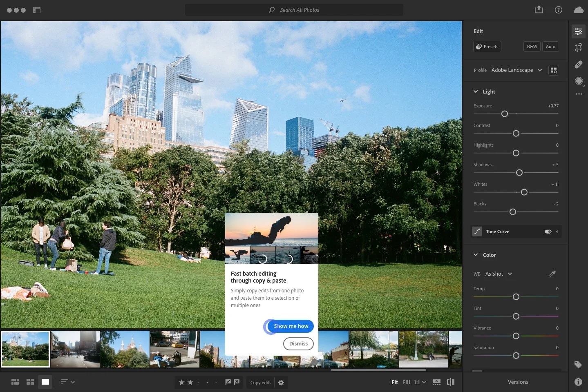The width and height of the screenshot is (588, 392).
Task: Select the Healing Brush tool
Action: point(578,65)
